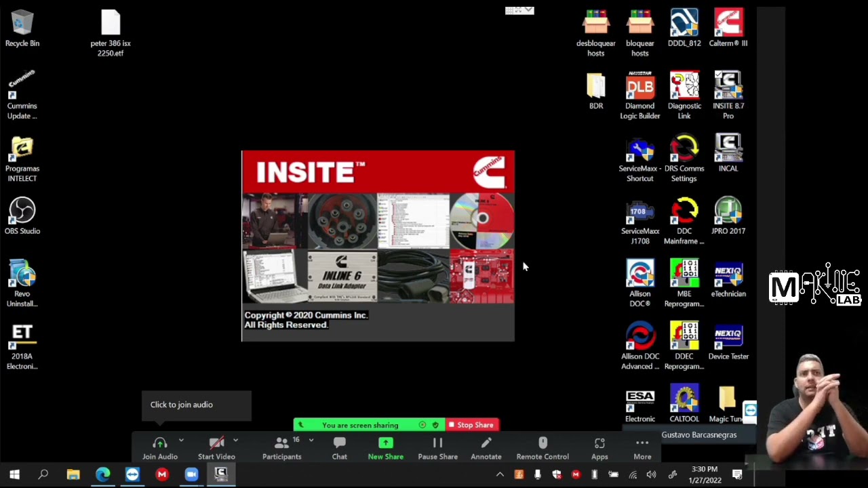Viewport: 868px width, 488px height.
Task: Open the Windows Start menu
Action: click(14, 474)
